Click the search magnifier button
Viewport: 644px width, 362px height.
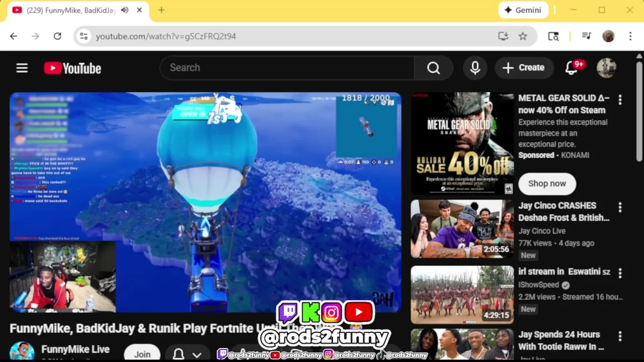(433, 68)
